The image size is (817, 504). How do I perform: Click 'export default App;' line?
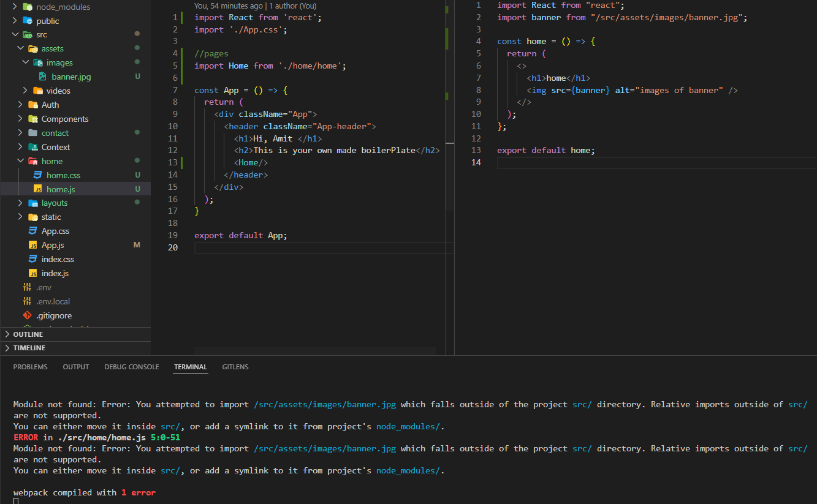point(241,236)
